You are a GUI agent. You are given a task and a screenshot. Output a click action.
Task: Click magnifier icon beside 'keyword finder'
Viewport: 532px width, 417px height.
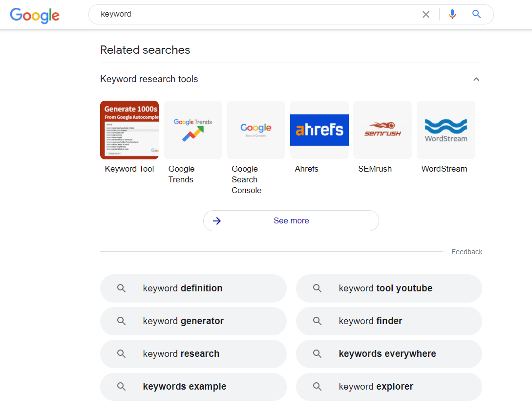pos(317,321)
